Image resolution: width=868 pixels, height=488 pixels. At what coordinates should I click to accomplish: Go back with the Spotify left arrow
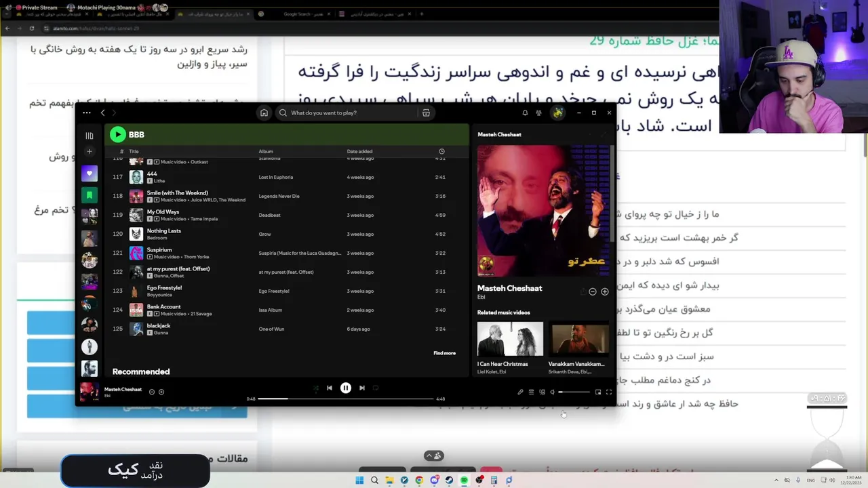103,113
